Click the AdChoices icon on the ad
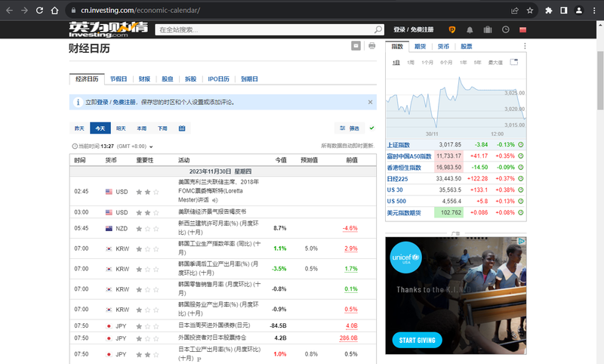604x364 pixels. [x=522, y=241]
